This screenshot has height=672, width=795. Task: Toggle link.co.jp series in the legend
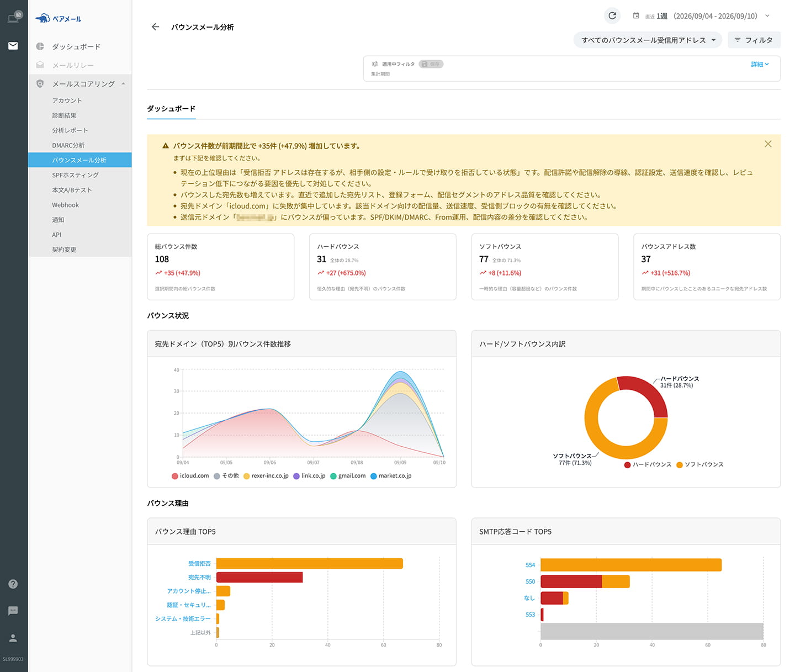(309, 476)
